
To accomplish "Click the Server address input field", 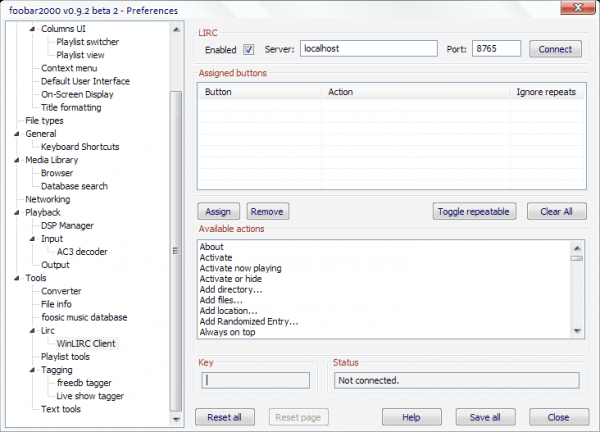I will [x=368, y=49].
